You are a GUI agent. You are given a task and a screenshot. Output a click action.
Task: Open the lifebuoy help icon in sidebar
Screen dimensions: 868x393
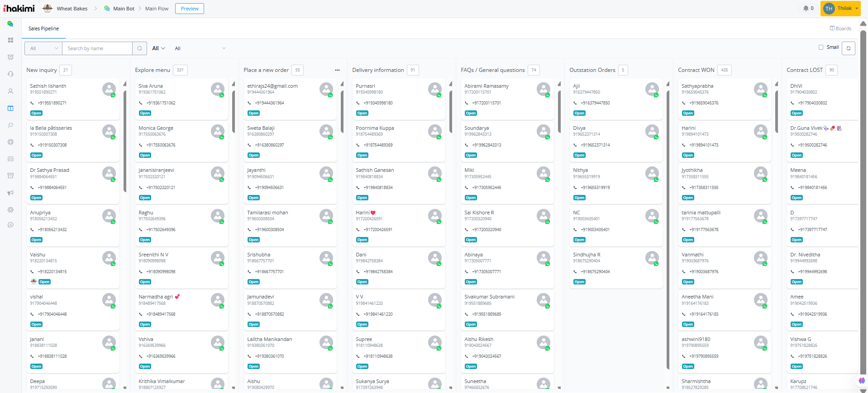click(10, 142)
